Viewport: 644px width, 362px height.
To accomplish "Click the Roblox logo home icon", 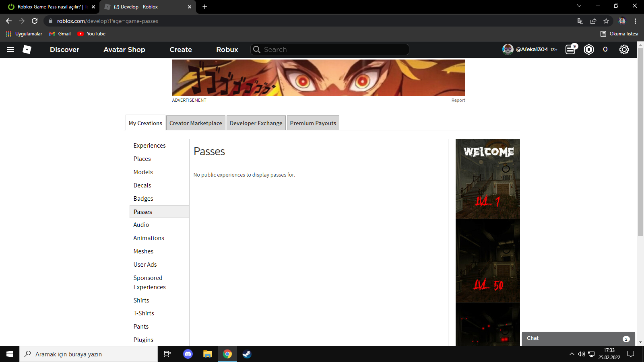I will pos(27,49).
